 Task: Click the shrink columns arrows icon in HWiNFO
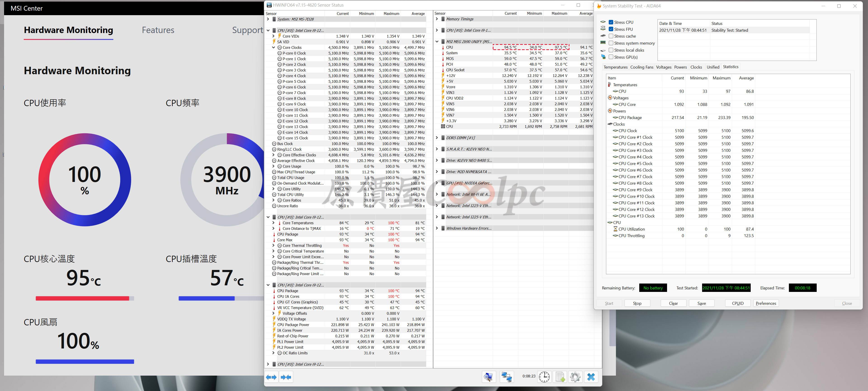click(x=286, y=377)
